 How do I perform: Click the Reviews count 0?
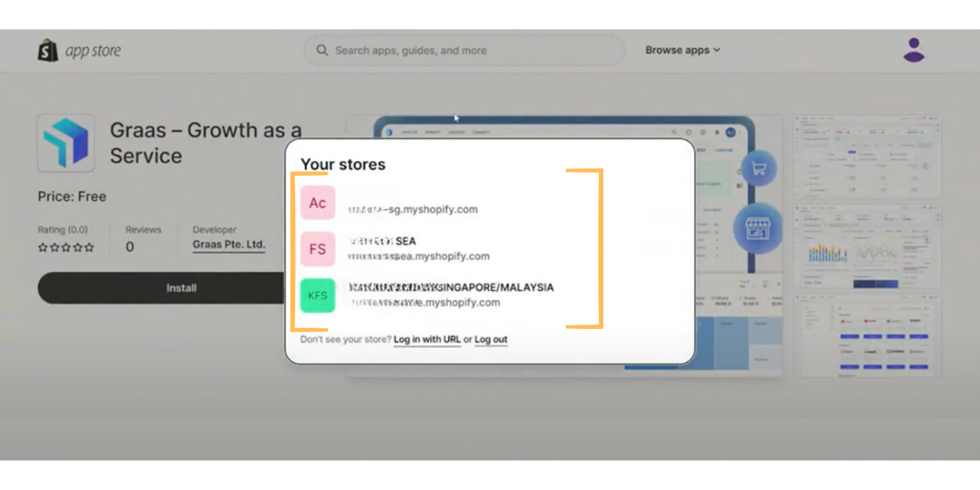[130, 247]
